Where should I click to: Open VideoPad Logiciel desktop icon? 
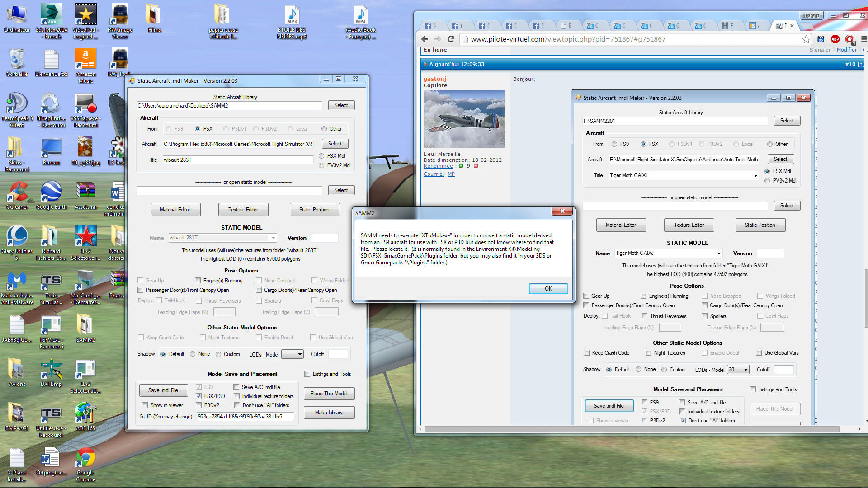85,21
